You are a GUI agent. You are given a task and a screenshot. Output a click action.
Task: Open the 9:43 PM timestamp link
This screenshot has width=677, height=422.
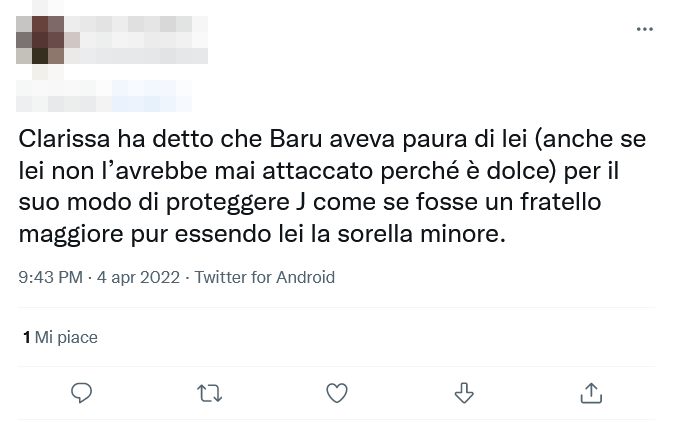pos(50,278)
